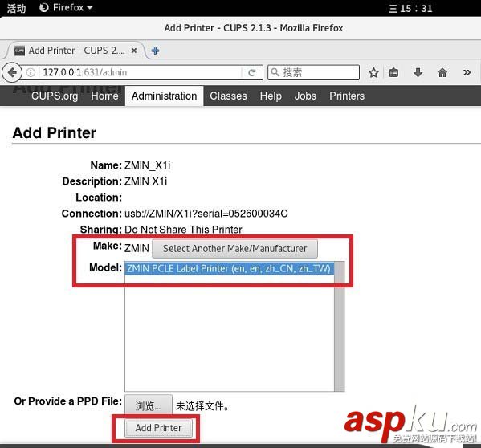Click the browser back arrow button

(x=12, y=73)
